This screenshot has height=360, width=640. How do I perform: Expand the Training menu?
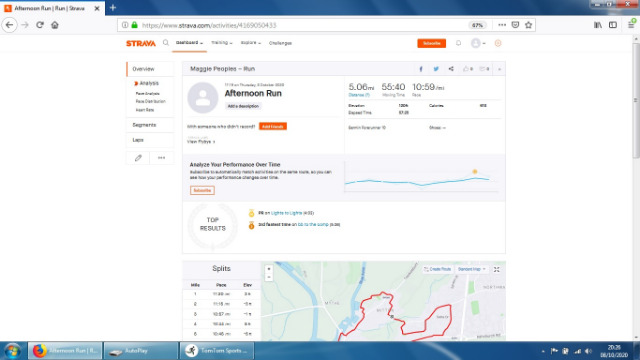tap(222, 43)
